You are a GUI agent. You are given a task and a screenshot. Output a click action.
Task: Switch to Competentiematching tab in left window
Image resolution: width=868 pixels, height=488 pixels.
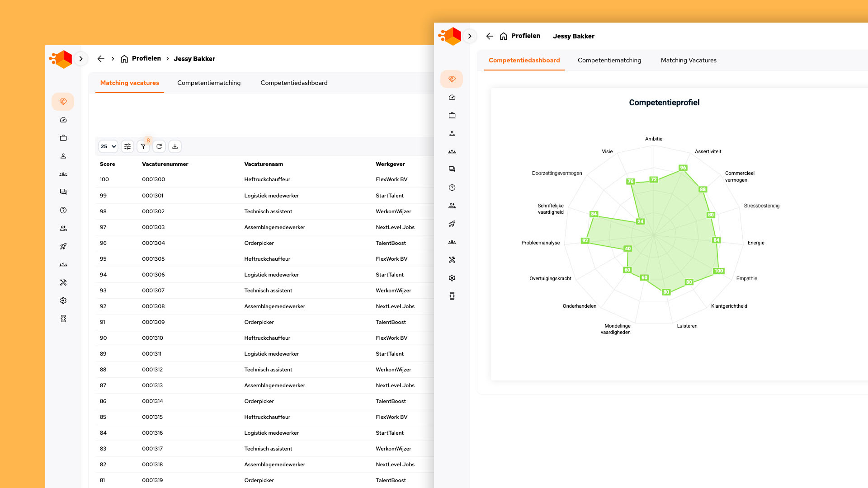pyautogui.click(x=209, y=83)
